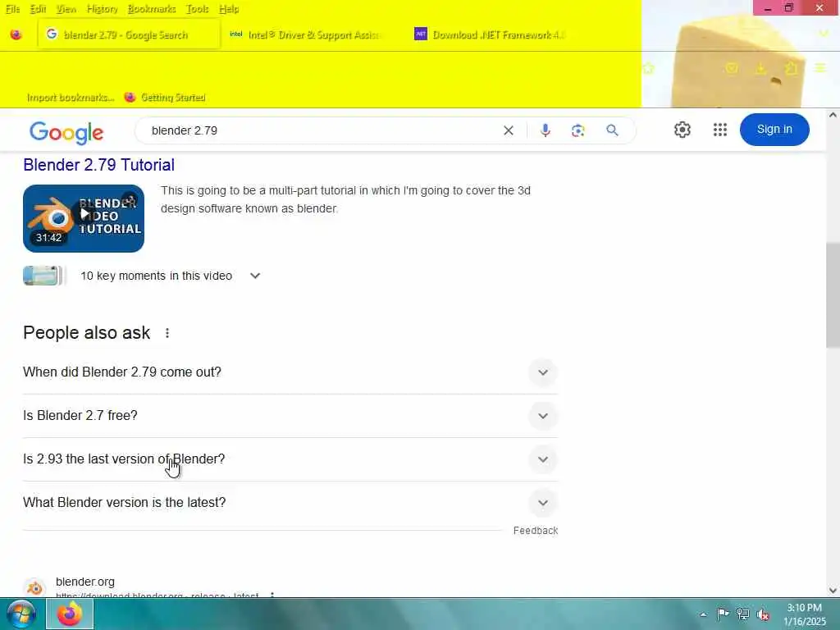Expand When did Blender 2.79 come out
This screenshot has width=840, height=630.
pyautogui.click(x=290, y=372)
